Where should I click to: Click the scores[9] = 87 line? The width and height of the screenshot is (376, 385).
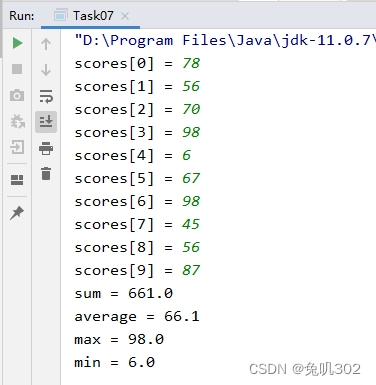click(x=137, y=270)
